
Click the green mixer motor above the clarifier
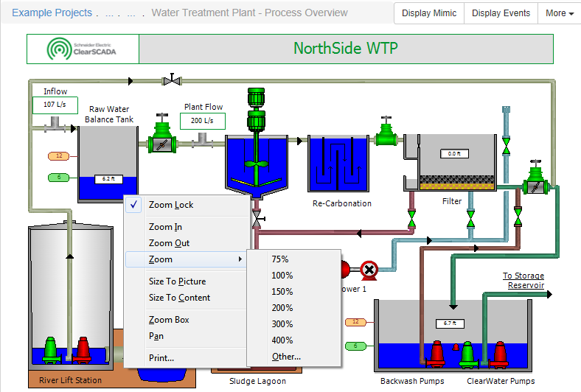(256, 108)
